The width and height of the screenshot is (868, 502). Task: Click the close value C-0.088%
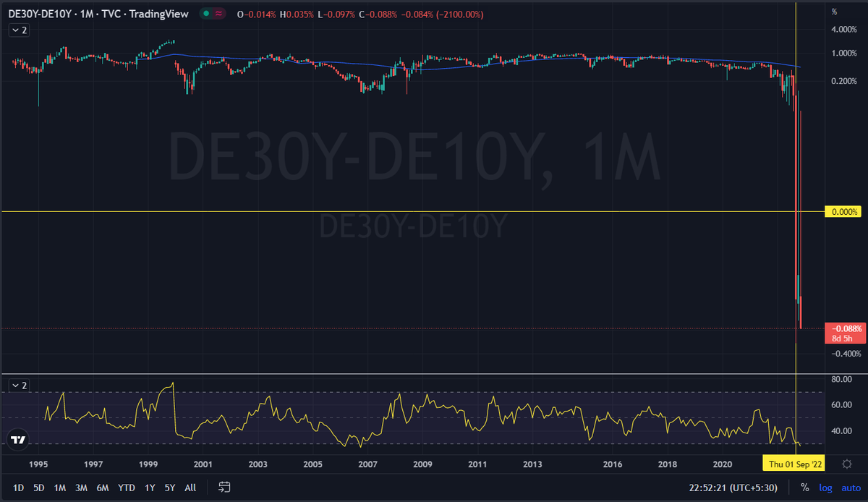380,14
